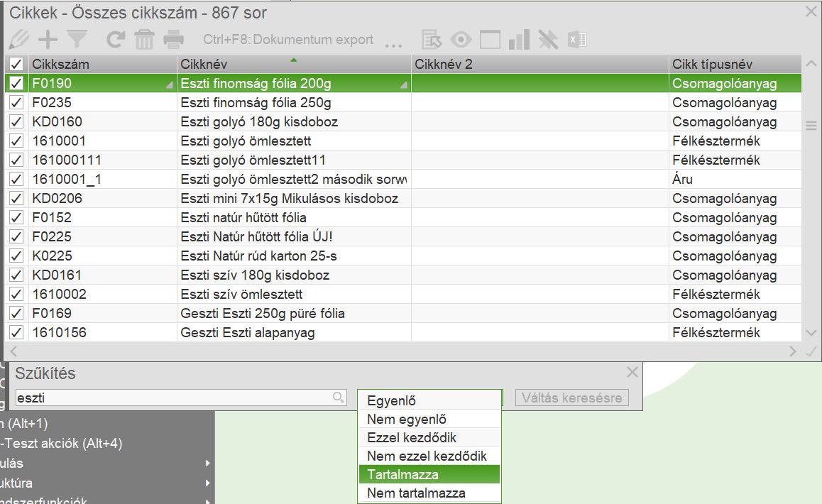Choose Nem tartalmazza filter option

429,493
